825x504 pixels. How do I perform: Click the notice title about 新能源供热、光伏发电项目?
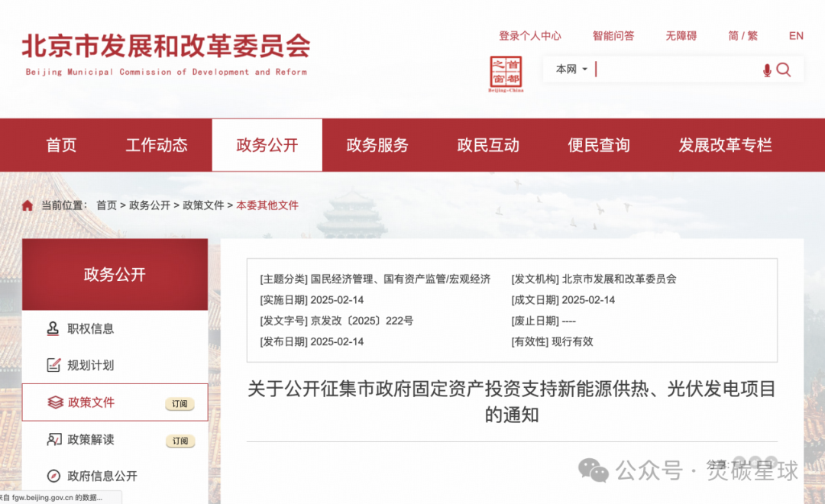[511, 402]
